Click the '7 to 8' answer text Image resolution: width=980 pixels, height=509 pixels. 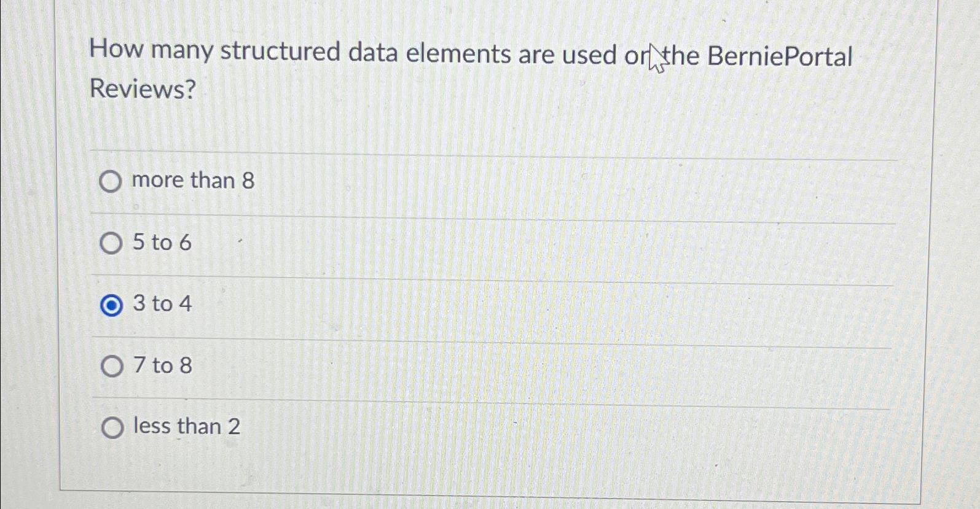pos(161,366)
